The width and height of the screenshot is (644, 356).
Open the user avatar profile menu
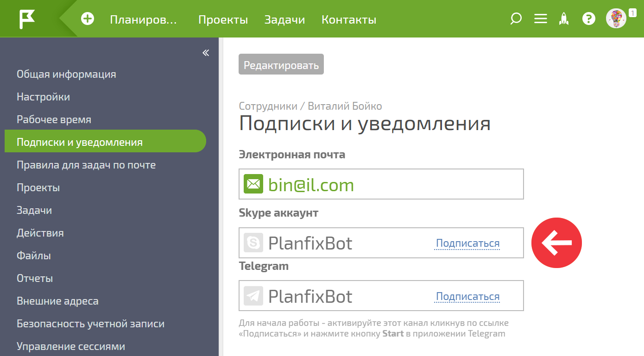pyautogui.click(x=616, y=19)
